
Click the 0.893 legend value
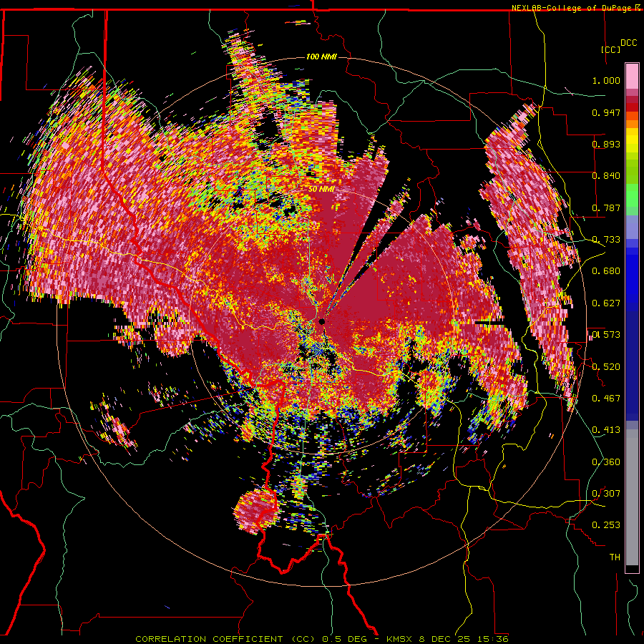(x=606, y=144)
